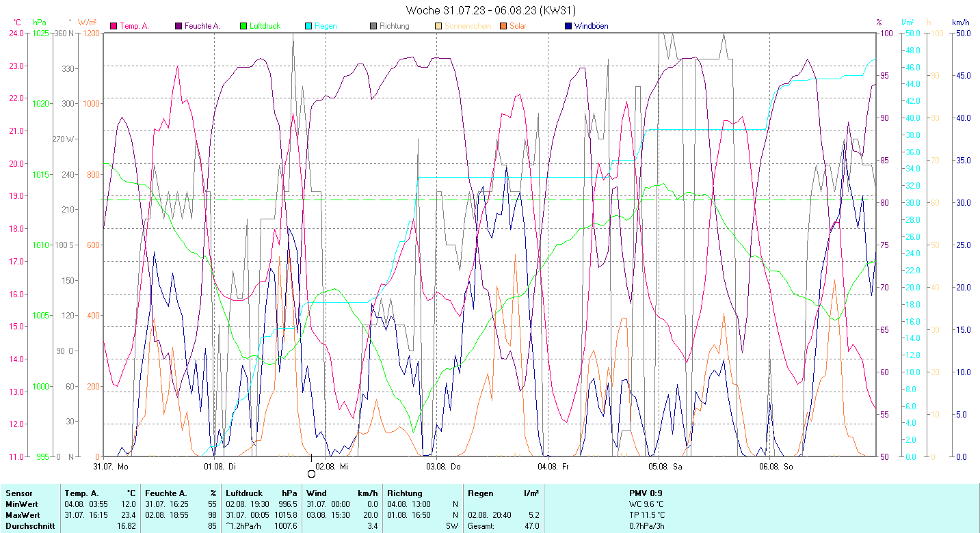Select the 'Sonnenschein' legend label
The height and width of the screenshot is (533, 980).
click(467, 26)
